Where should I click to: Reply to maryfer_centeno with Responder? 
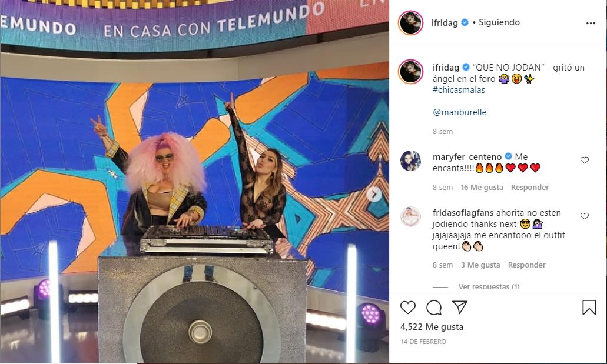529,187
